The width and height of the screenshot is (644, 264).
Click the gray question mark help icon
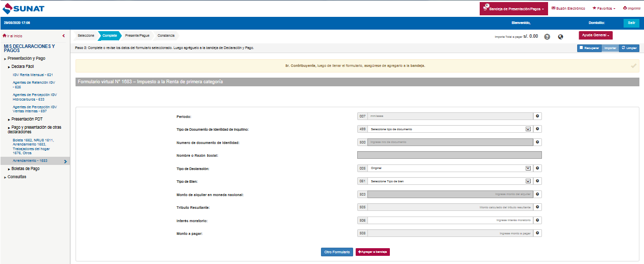547,37
